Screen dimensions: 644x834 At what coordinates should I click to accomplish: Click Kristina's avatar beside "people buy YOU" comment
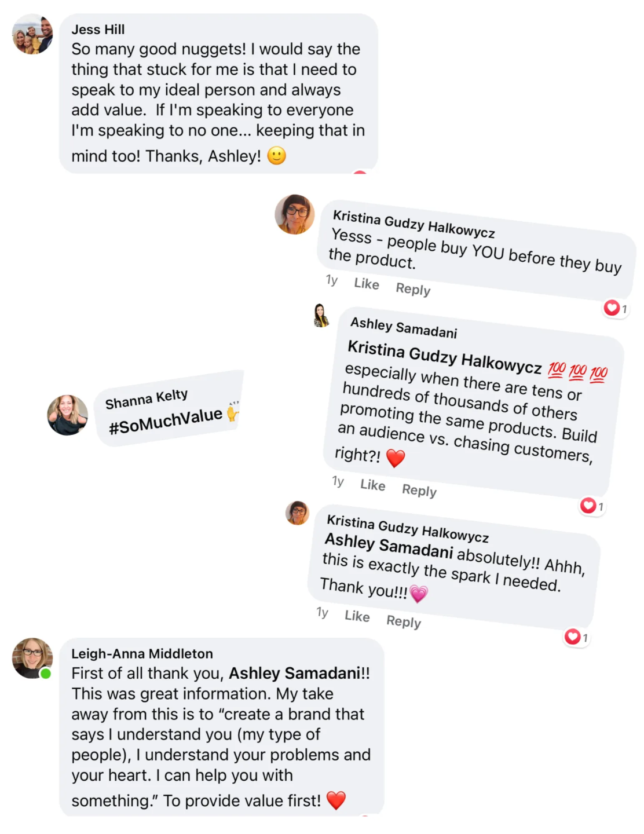coord(295,214)
